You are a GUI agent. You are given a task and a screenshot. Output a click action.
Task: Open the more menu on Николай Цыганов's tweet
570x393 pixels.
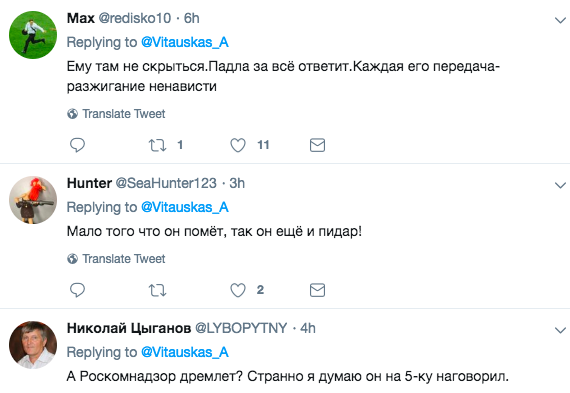(x=560, y=330)
